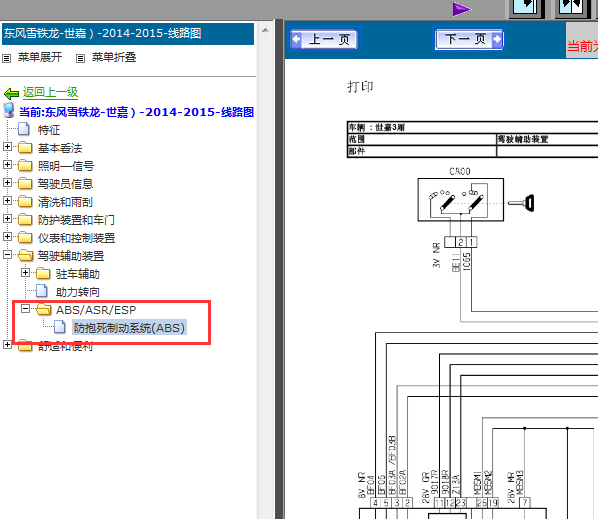Click the icon beside 菜单折叠
Image resolution: width=598 pixels, height=519 pixels.
coord(80,58)
